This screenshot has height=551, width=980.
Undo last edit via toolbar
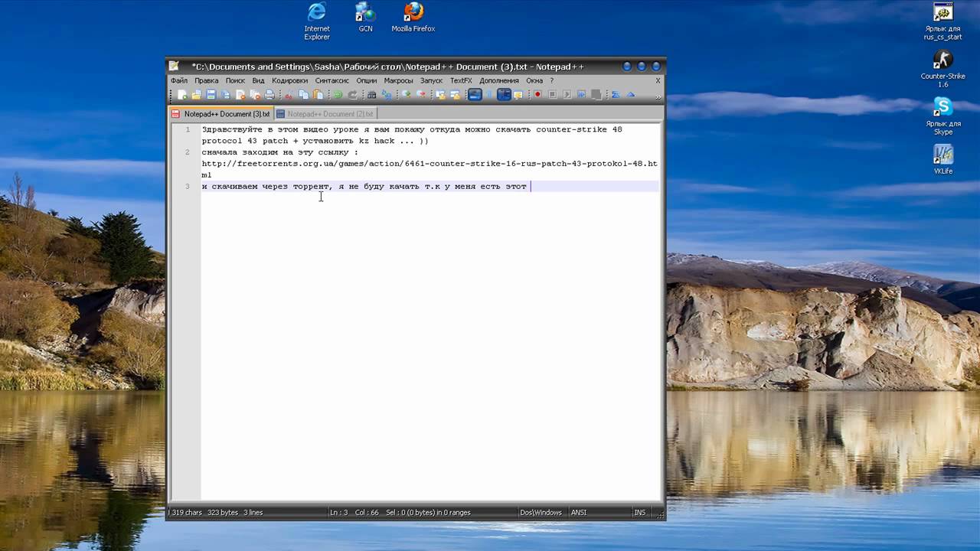click(x=337, y=95)
